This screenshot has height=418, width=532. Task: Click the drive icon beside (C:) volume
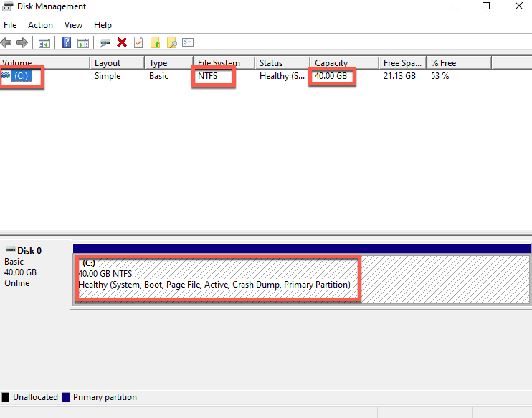click(6, 76)
